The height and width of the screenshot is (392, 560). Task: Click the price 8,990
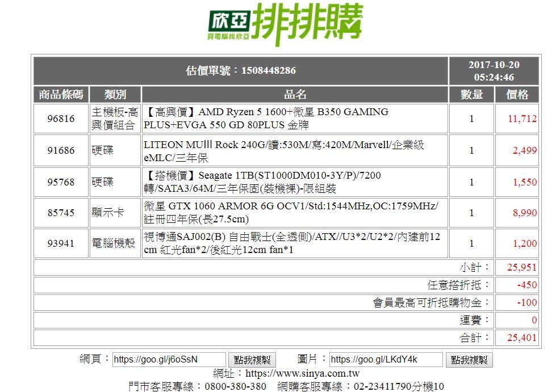[x=525, y=213]
